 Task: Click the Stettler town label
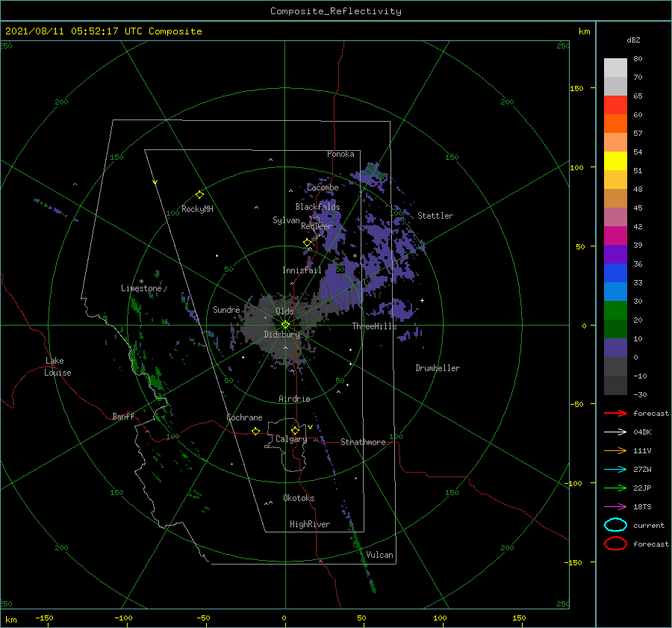click(435, 216)
